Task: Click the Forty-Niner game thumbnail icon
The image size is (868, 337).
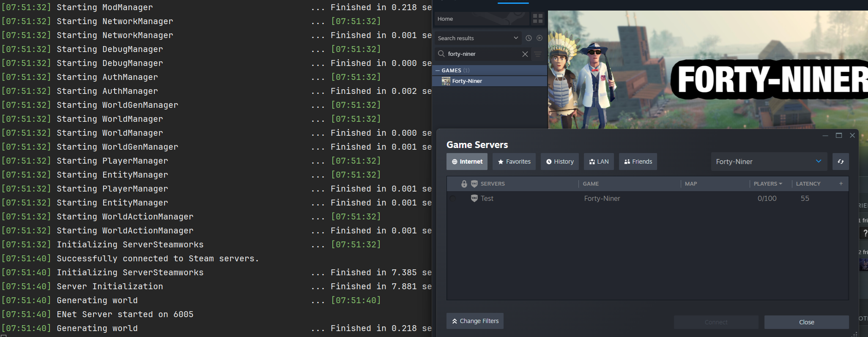Action: (446, 81)
